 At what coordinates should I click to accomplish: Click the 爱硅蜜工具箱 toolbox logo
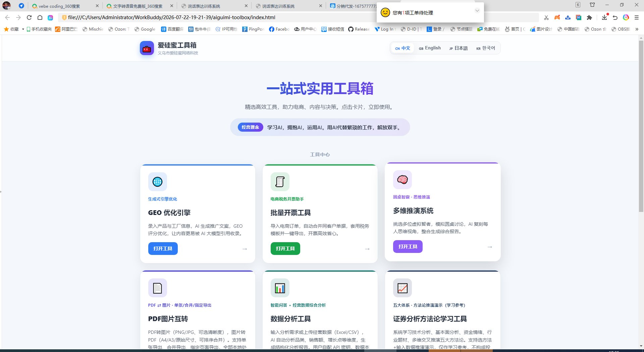(x=147, y=48)
